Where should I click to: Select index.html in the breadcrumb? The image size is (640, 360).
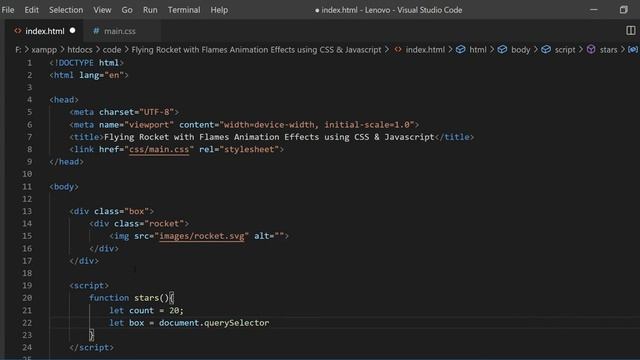pos(425,50)
